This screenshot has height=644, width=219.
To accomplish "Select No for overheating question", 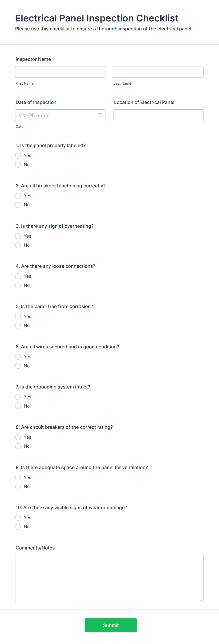I will 18,245.
